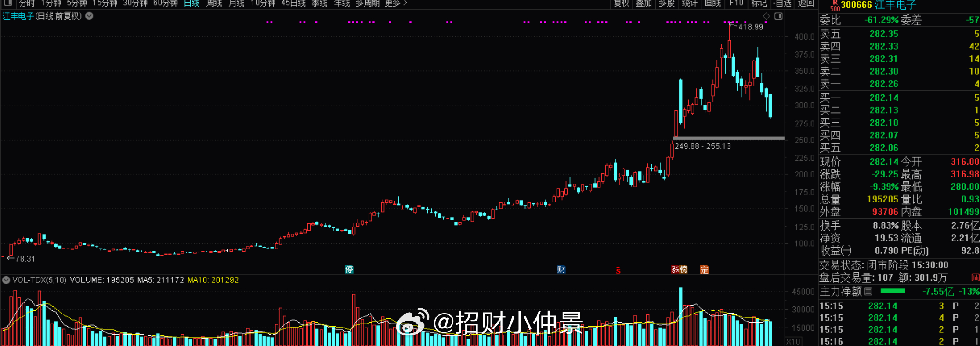Click the 15:16 trade tick row
Screen dimensions: 980x346
[899, 341]
